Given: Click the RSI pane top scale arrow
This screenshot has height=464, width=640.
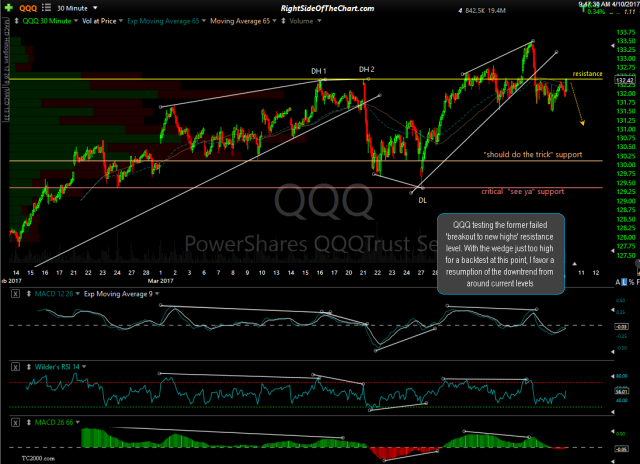Looking at the screenshot, I should 612,376.
